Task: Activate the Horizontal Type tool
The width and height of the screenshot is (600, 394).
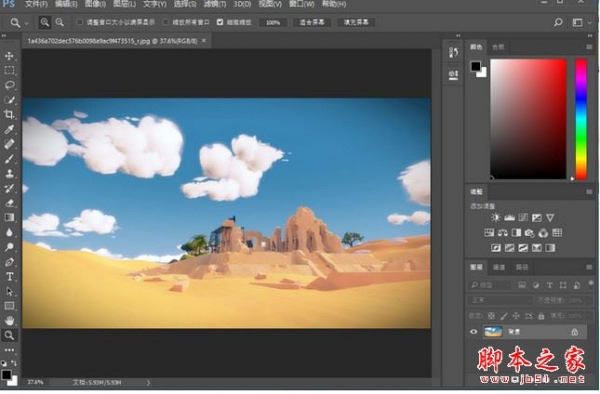Action: click(x=9, y=277)
